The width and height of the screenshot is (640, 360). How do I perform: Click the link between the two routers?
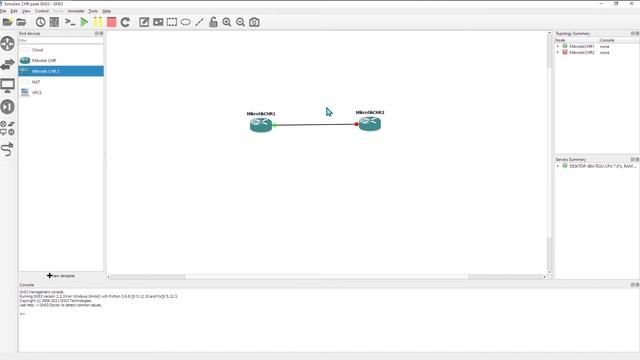point(316,124)
